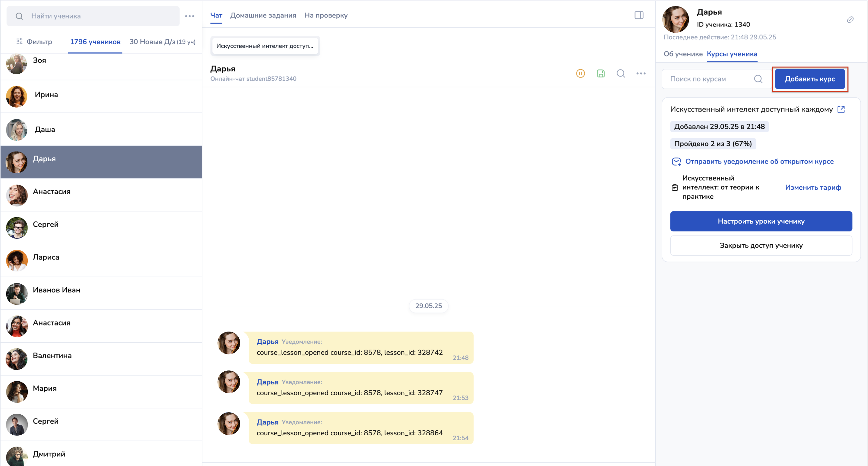Click the orange pause icon in chat header

[x=580, y=73]
